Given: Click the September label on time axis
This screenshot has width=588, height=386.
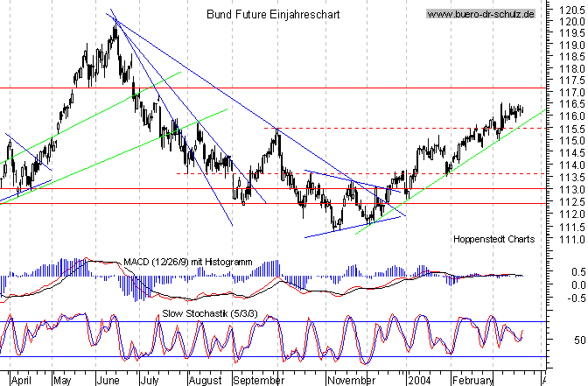Looking at the screenshot, I should tap(258, 381).
